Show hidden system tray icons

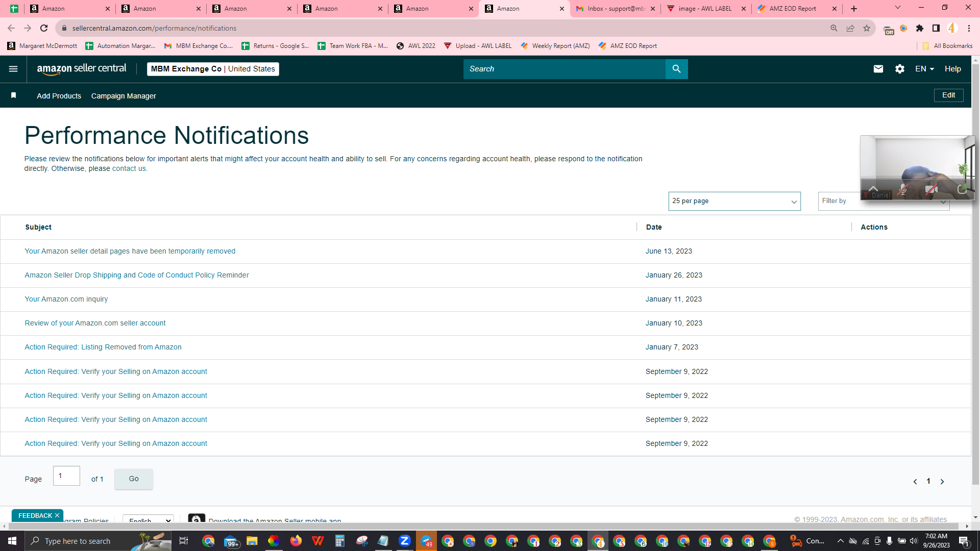pyautogui.click(x=840, y=541)
